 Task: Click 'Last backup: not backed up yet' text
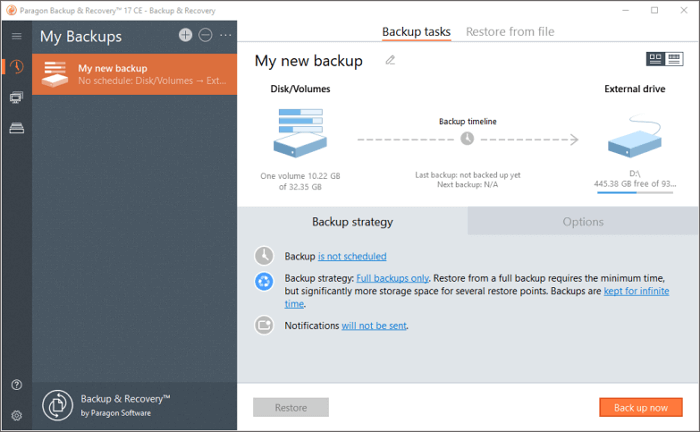click(467, 175)
